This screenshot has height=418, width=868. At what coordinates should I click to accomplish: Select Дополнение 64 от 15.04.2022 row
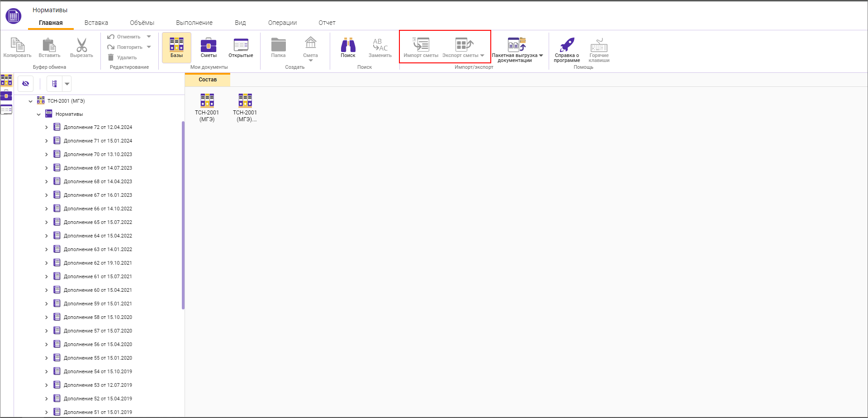tap(98, 236)
